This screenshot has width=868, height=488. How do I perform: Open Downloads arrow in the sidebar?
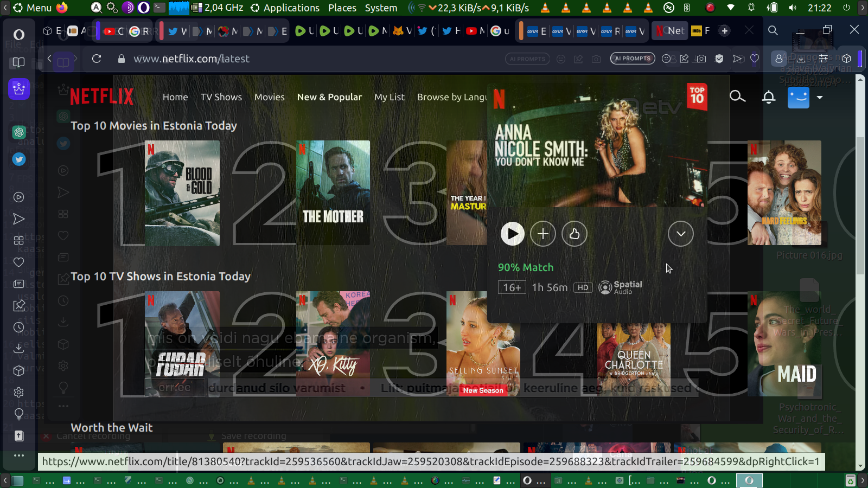[x=19, y=348]
